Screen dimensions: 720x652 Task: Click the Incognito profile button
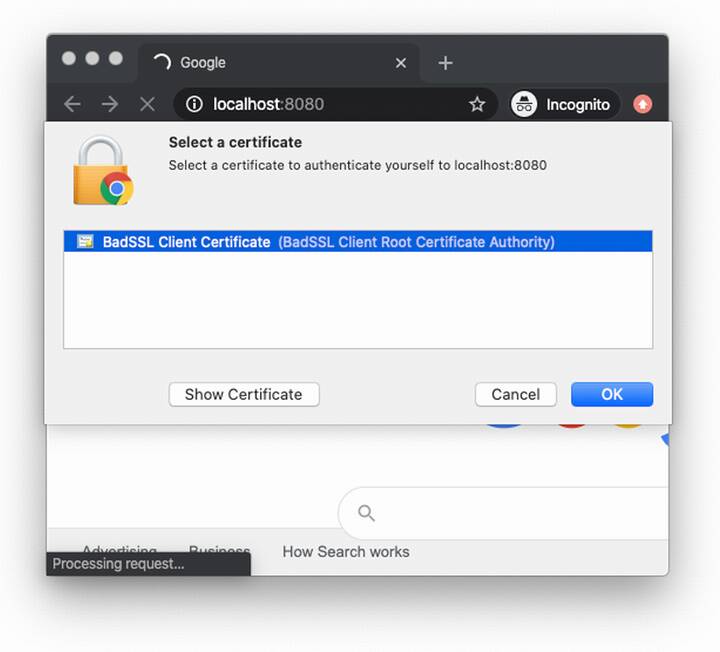pyautogui.click(x=564, y=104)
